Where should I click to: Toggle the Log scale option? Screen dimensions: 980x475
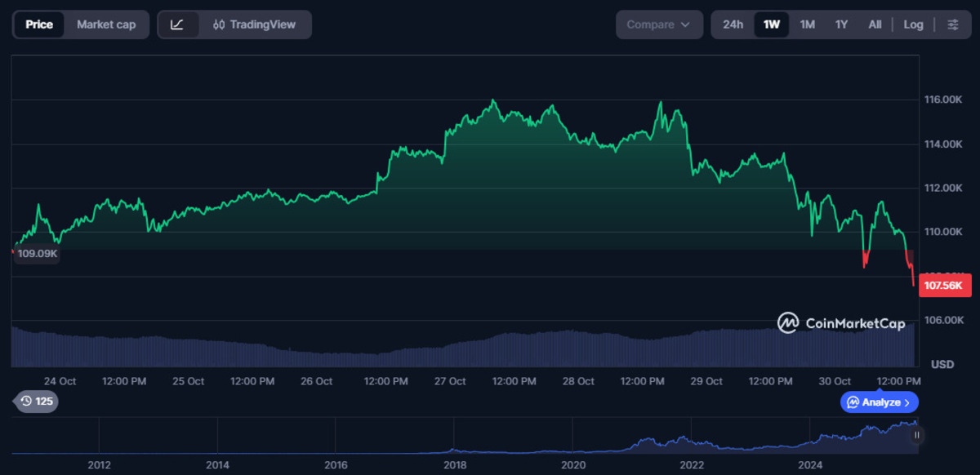click(x=913, y=24)
